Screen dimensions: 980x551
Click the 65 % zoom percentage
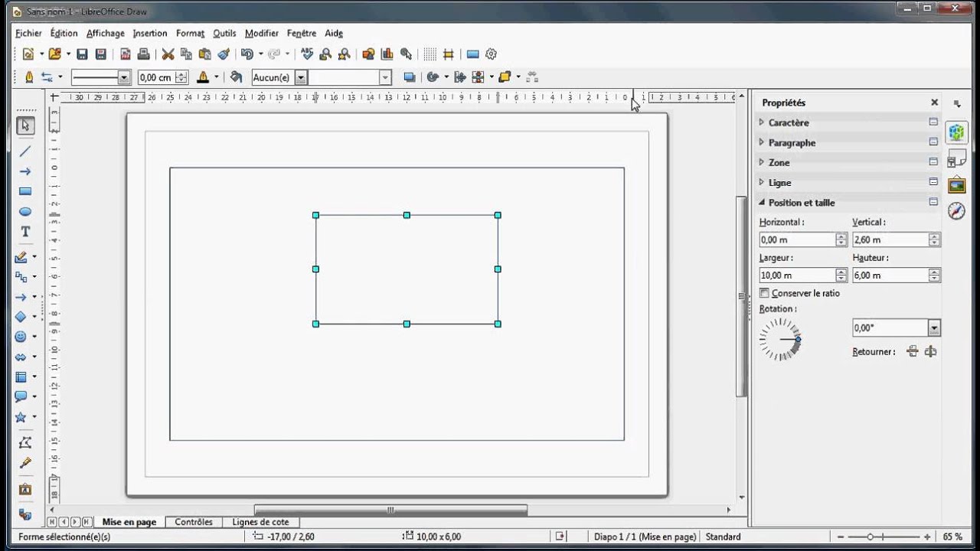953,537
